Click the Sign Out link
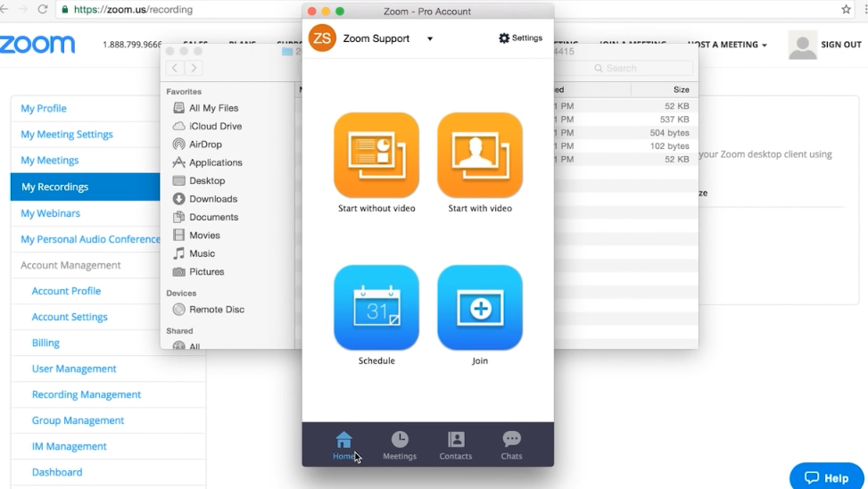Screen dimensions: 868x489 (x=840, y=45)
